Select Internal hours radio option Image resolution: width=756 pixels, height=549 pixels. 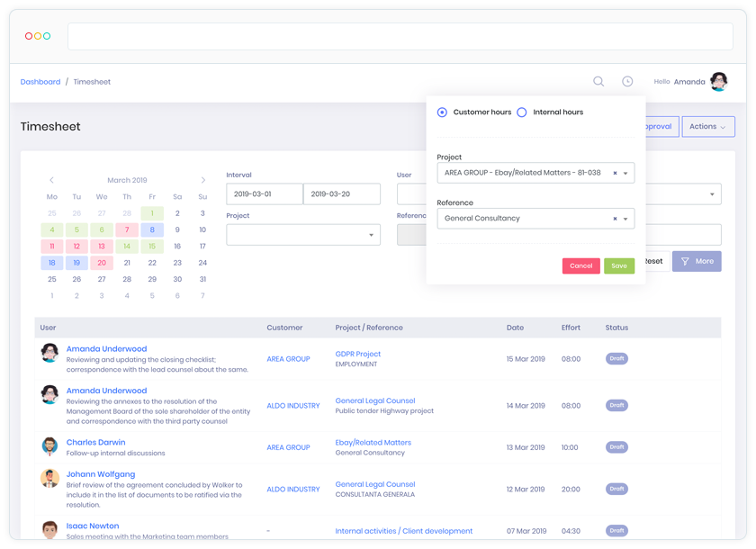tap(522, 112)
